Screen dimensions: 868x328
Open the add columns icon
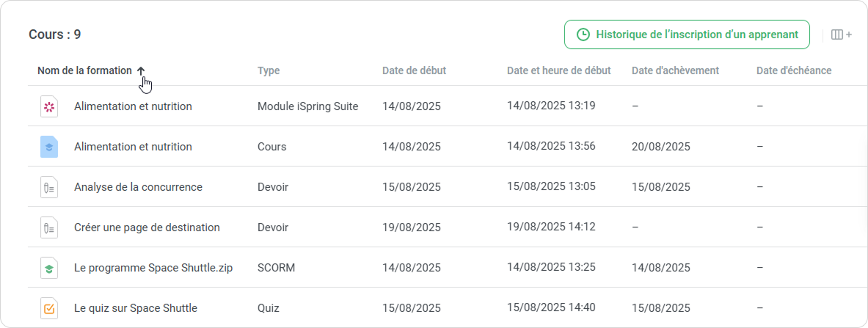pos(841,34)
